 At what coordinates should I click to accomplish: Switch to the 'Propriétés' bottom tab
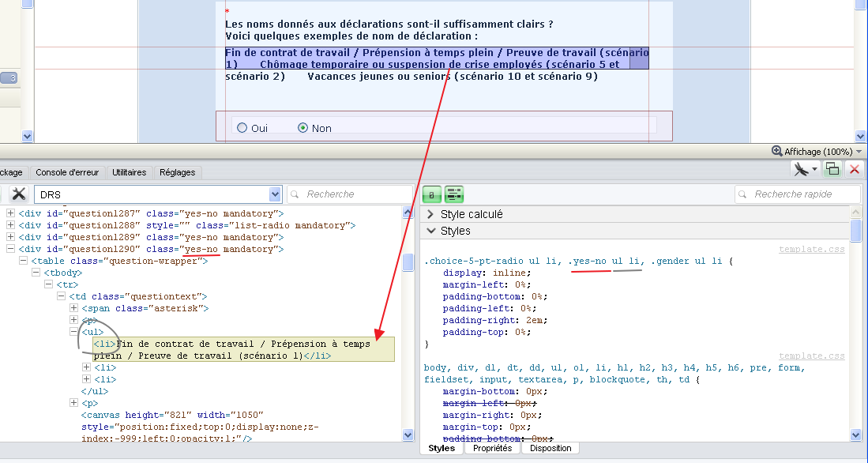[x=492, y=448]
